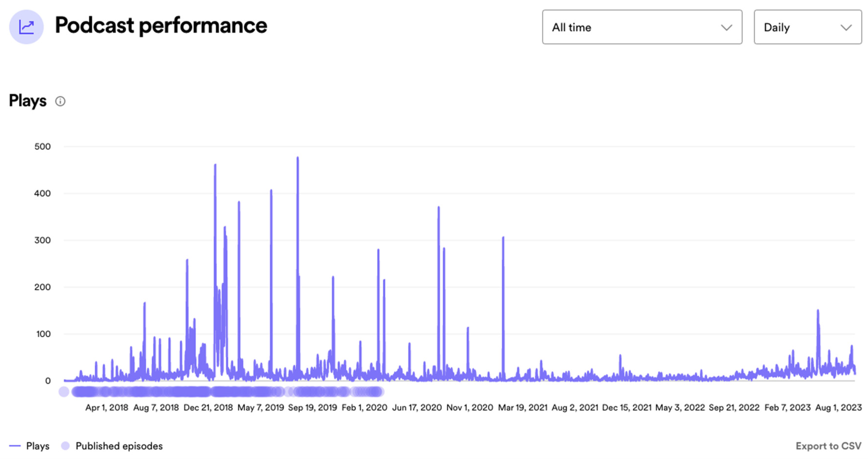Toggle the Plays legend item
This screenshot has height=459, width=868.
click(x=37, y=446)
